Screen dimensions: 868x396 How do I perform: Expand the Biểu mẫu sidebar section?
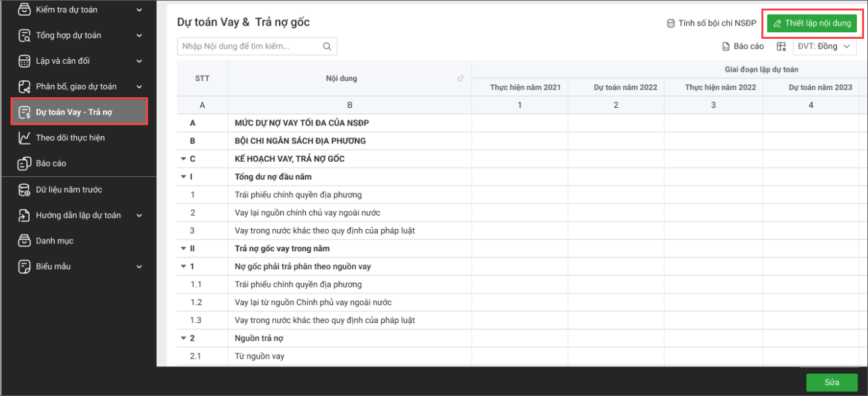point(139,266)
